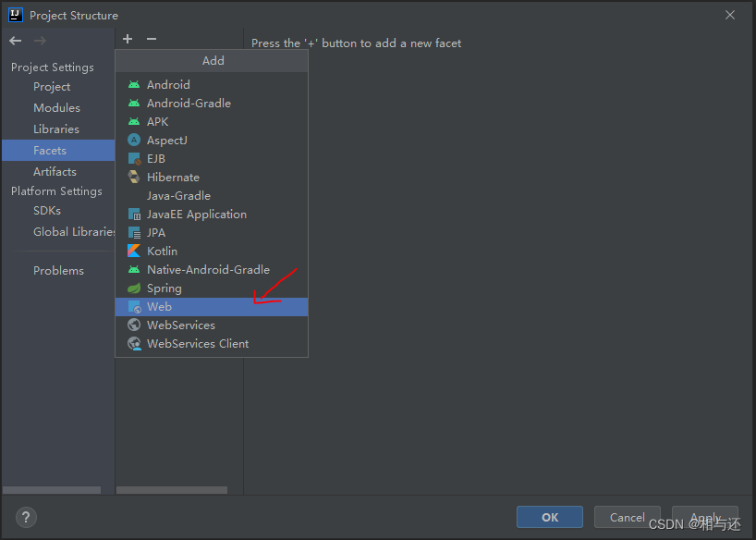756x540 pixels.
Task: Click the JPA facet icon
Action: [x=134, y=233]
